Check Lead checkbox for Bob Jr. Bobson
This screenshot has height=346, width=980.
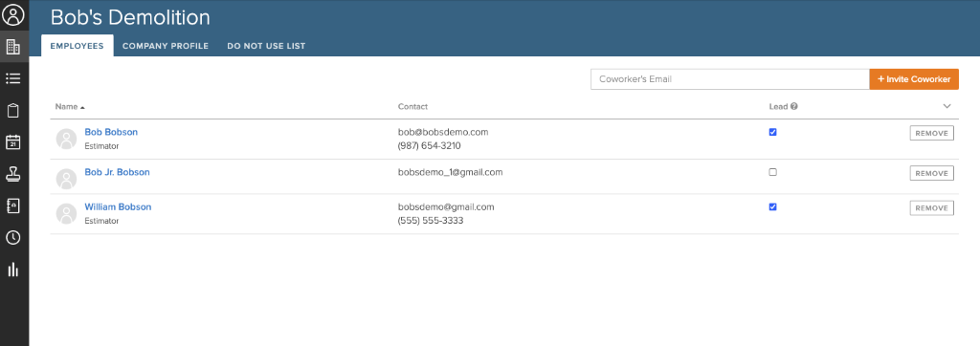click(x=772, y=172)
